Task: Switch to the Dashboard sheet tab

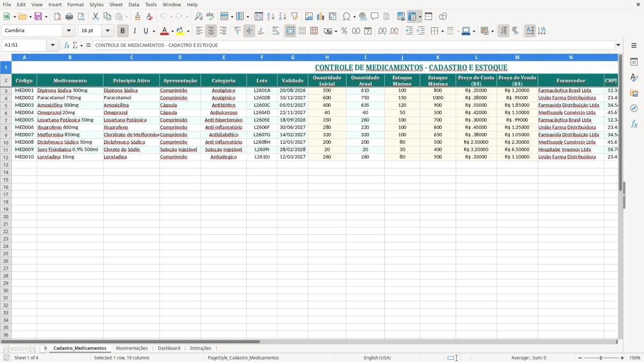Action: tap(169, 349)
